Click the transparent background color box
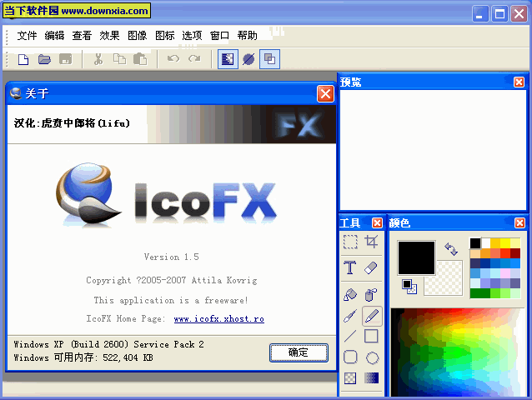This screenshot has width=532, height=400. pyautogui.click(x=449, y=283)
